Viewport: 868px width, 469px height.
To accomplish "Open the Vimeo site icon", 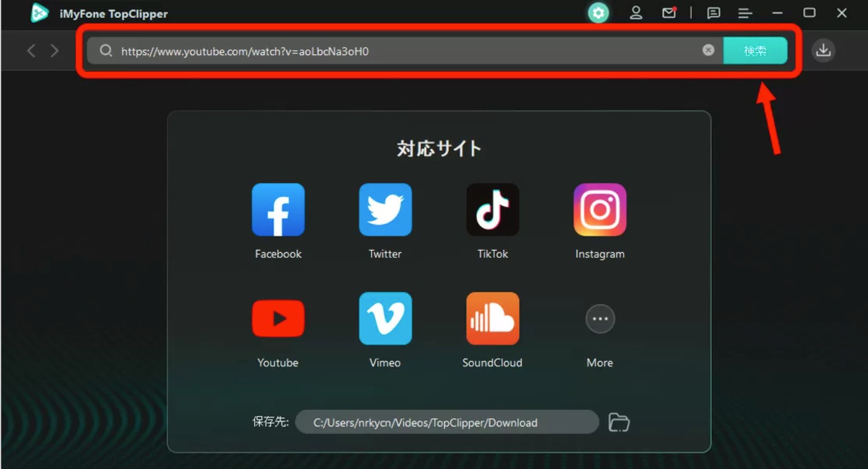I will tap(385, 319).
